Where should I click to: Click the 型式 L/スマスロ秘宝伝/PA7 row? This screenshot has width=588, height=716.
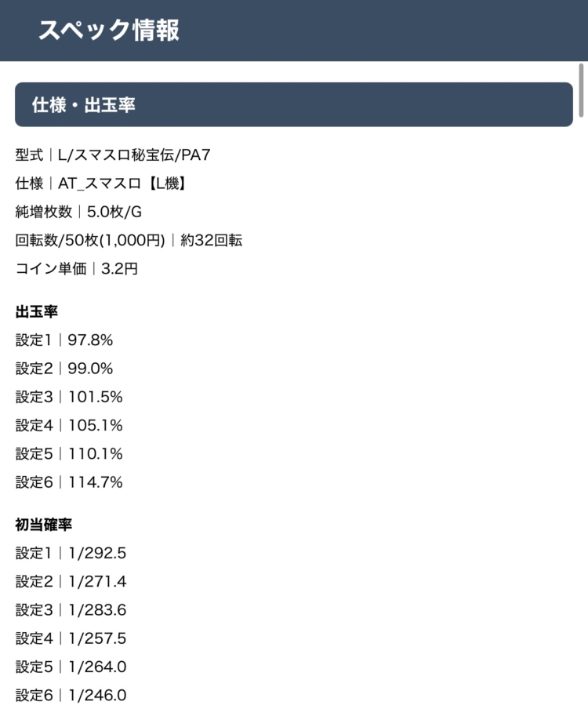(113, 155)
